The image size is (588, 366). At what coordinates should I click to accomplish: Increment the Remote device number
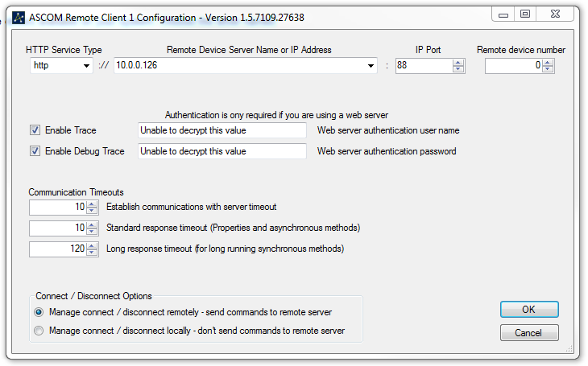[x=548, y=63]
